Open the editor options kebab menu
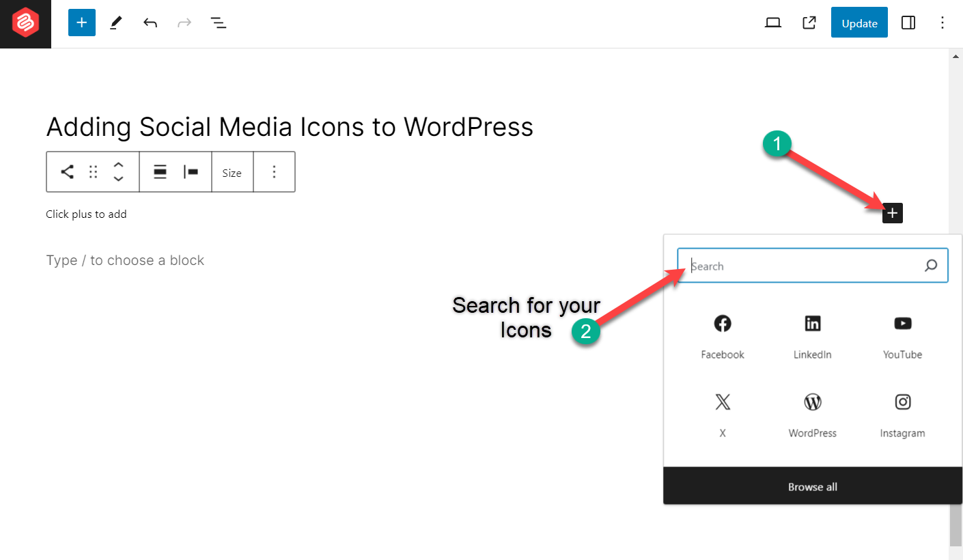The image size is (963, 560). 943,22
